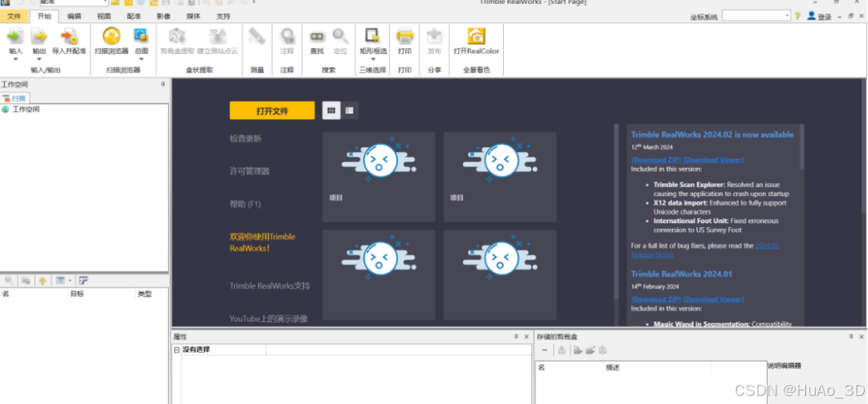Click the magnifier icon in list toolbar
The height and width of the screenshot is (404, 868).
coord(10,280)
